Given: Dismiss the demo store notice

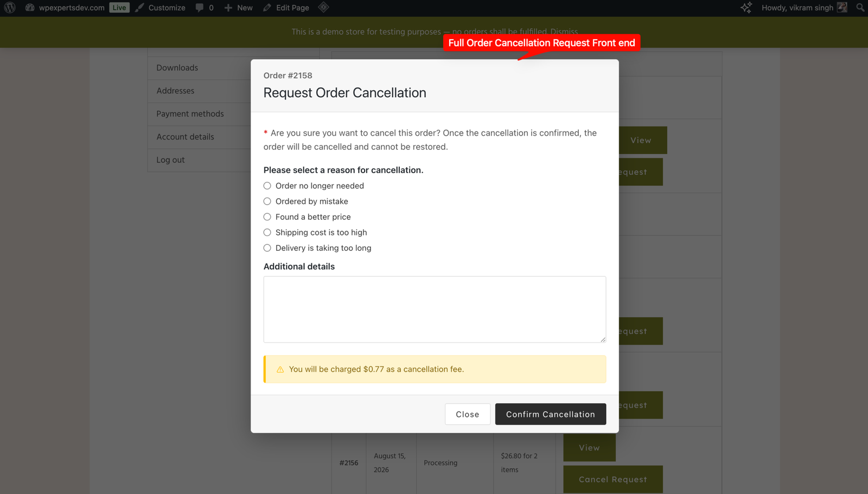Looking at the screenshot, I should (564, 31).
